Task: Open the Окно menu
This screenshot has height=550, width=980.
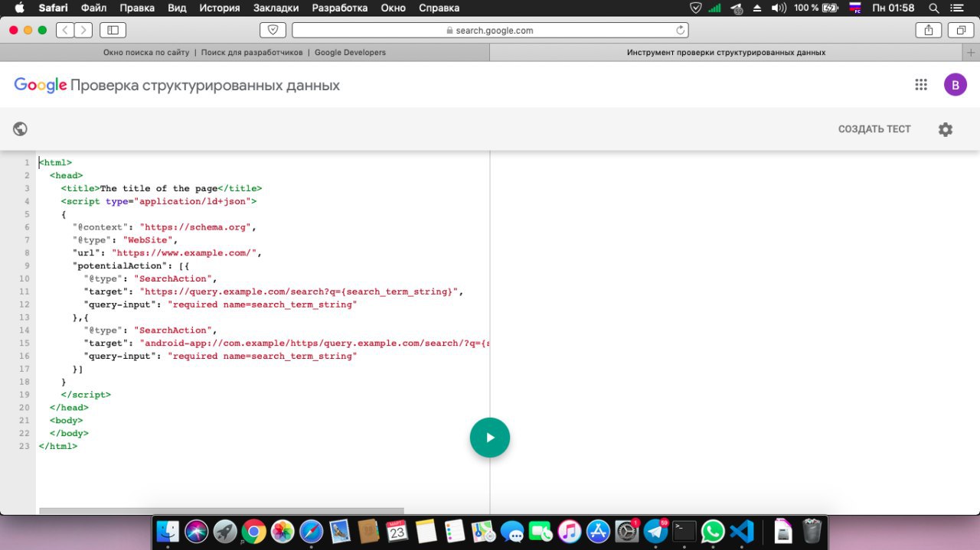Action: coord(394,8)
